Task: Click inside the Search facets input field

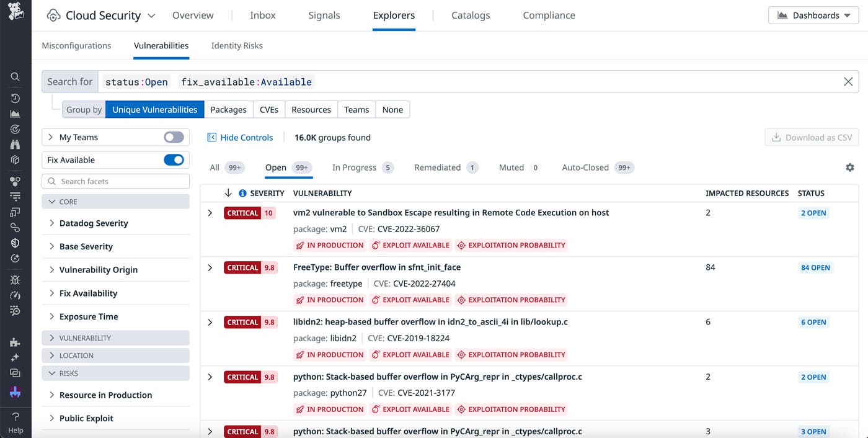Action: pyautogui.click(x=115, y=181)
